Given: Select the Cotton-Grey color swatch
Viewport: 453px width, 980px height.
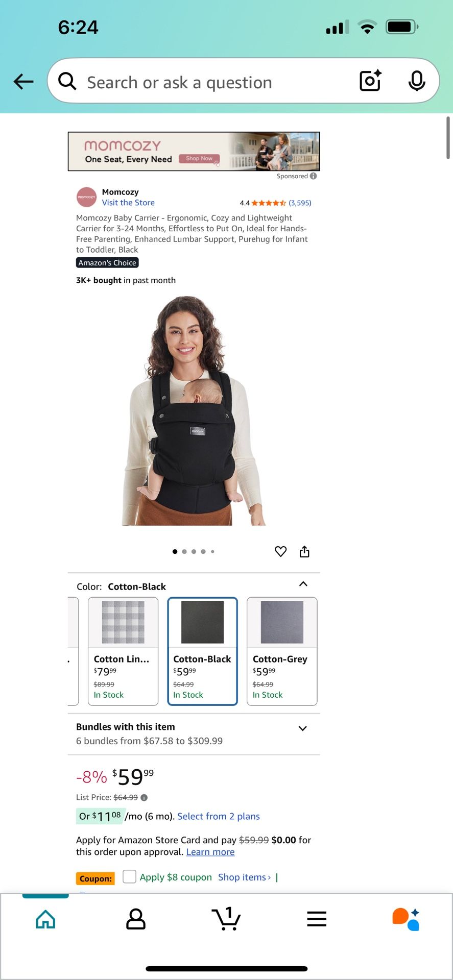Looking at the screenshot, I should (x=282, y=651).
